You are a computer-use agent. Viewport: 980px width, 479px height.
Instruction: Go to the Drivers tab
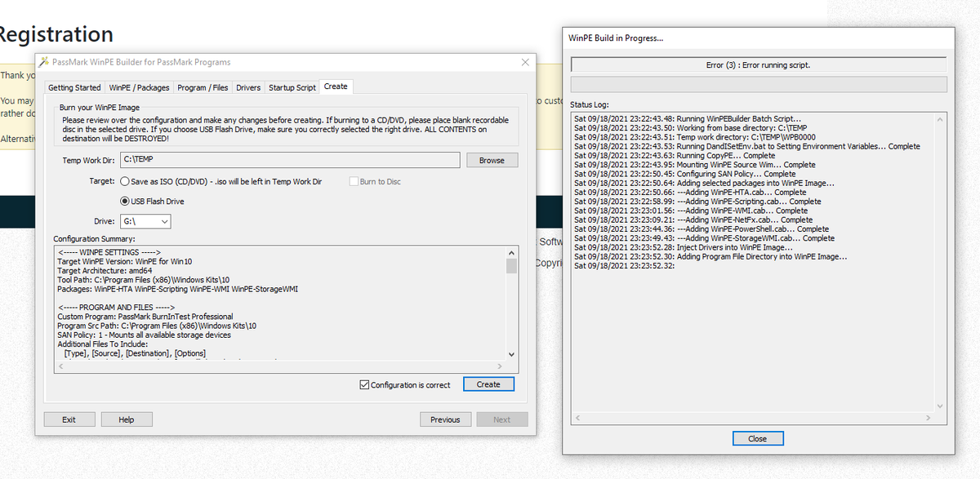[248, 87]
